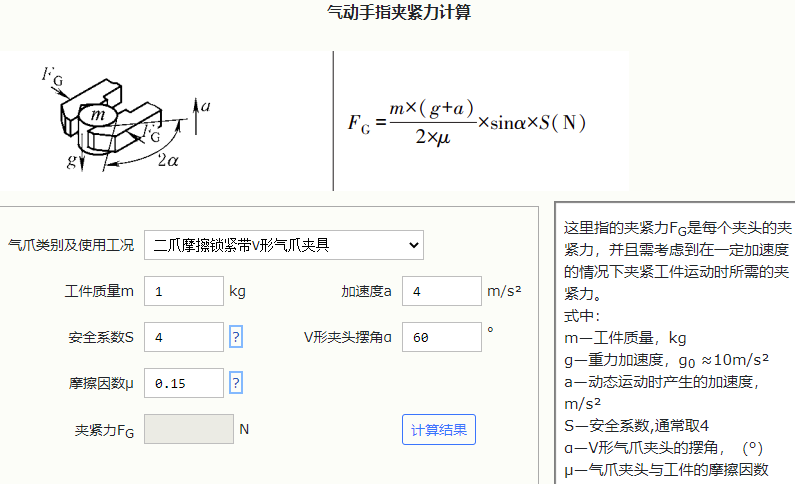Click the 工件质量m label
This screenshot has height=484, width=795.
coord(99,291)
